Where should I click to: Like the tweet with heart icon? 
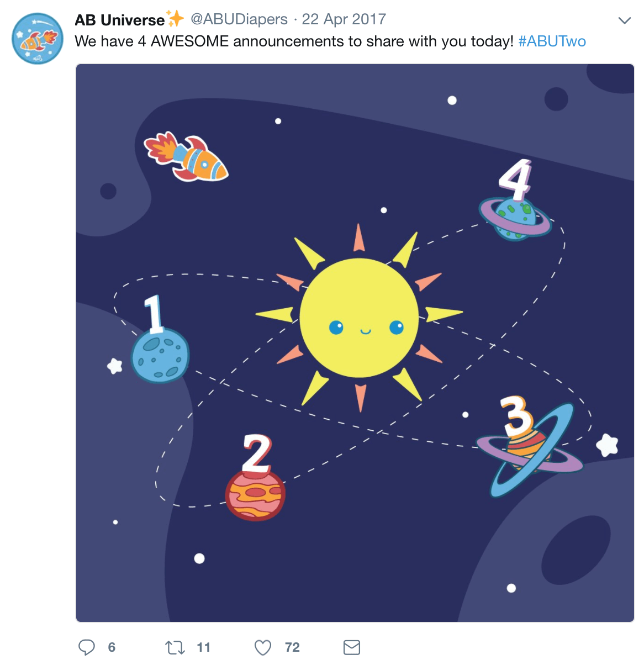pyautogui.click(x=263, y=647)
